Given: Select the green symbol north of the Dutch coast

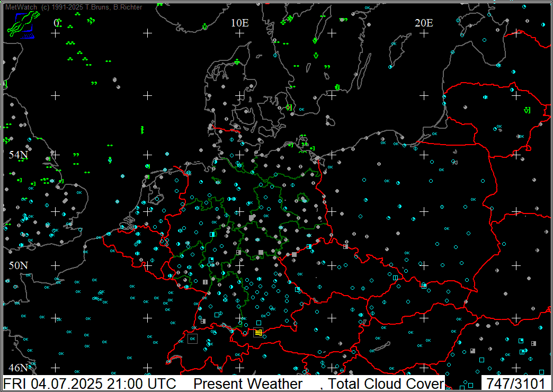Looking at the screenshot, I should click(148, 166).
